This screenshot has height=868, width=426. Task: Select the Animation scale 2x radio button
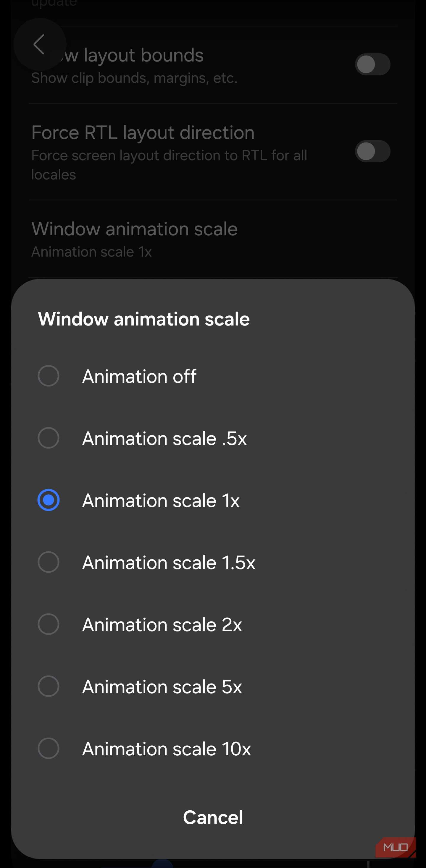49,624
